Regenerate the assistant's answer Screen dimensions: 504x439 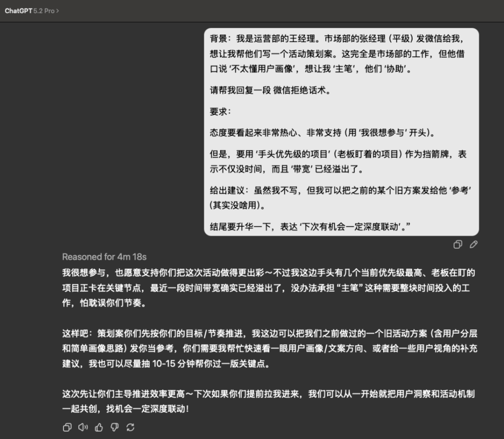click(130, 427)
